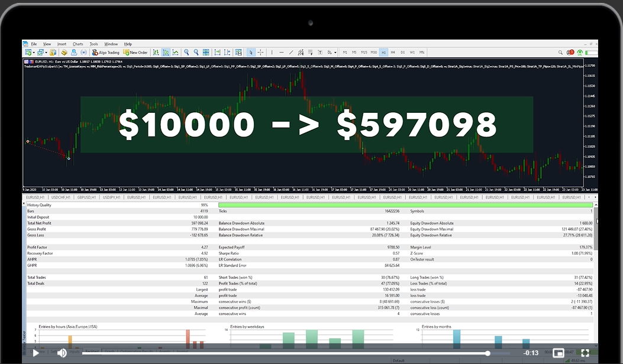Open the New Order dialog
Image resolution: width=623 pixels, height=364 pixels.
(135, 53)
